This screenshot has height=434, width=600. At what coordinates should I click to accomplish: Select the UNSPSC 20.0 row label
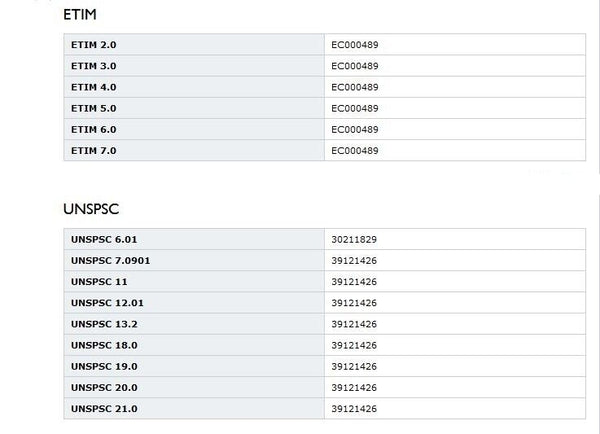[x=103, y=387]
